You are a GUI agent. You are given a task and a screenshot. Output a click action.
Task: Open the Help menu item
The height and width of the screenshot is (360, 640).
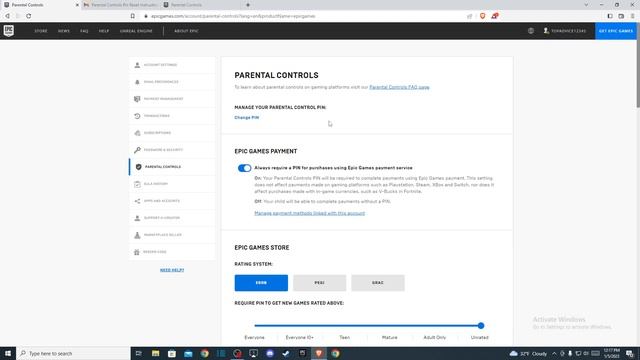tap(104, 31)
